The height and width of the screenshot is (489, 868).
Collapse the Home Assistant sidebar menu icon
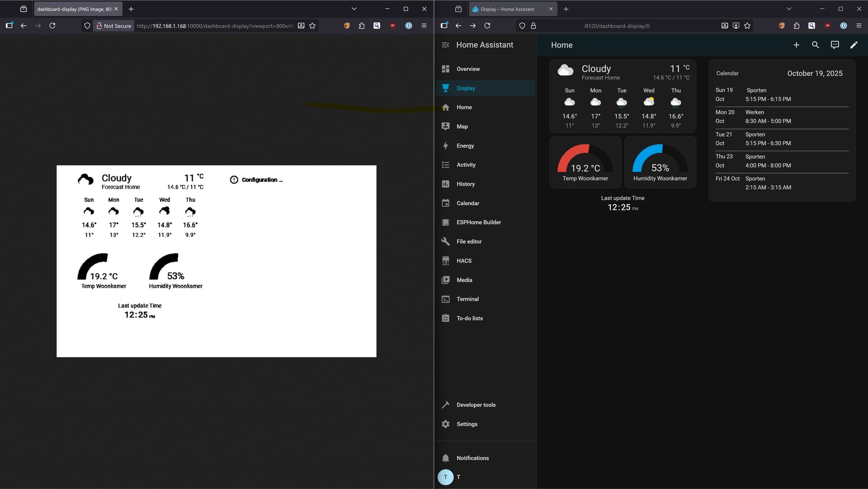pyautogui.click(x=445, y=45)
